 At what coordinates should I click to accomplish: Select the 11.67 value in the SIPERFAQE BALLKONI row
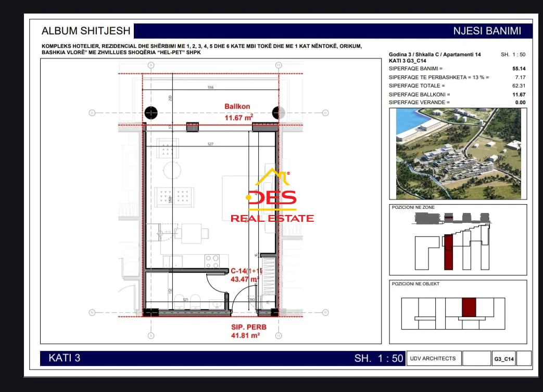[x=519, y=94]
